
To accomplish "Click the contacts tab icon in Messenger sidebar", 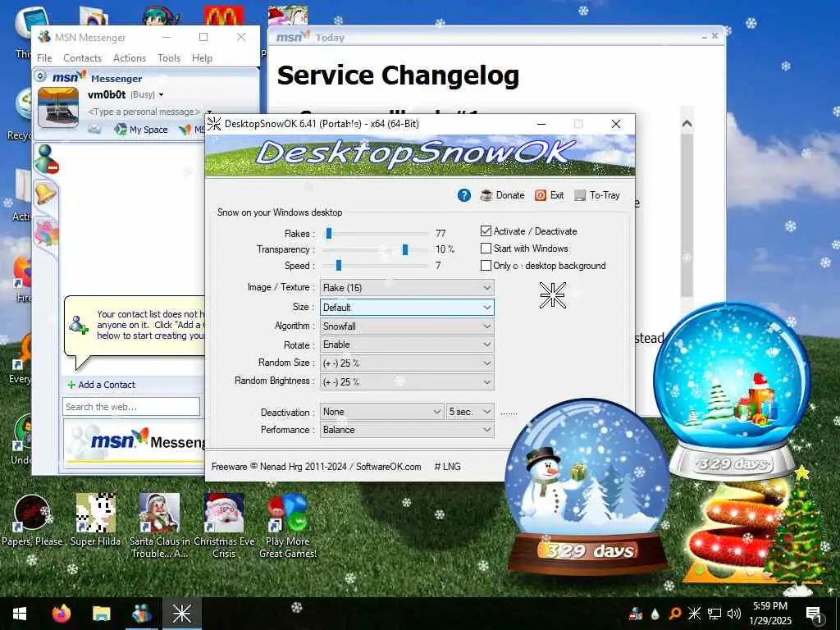I will pyautogui.click(x=47, y=159).
